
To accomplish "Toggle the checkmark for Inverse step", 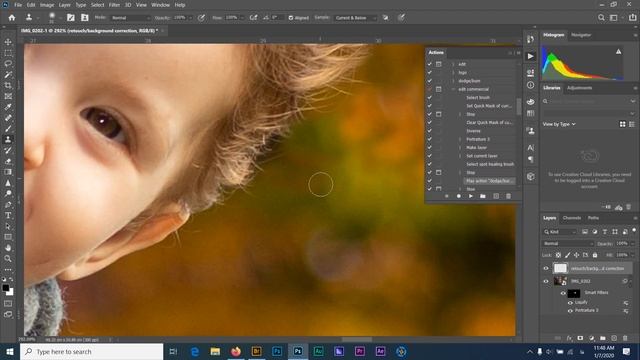I will (429, 131).
